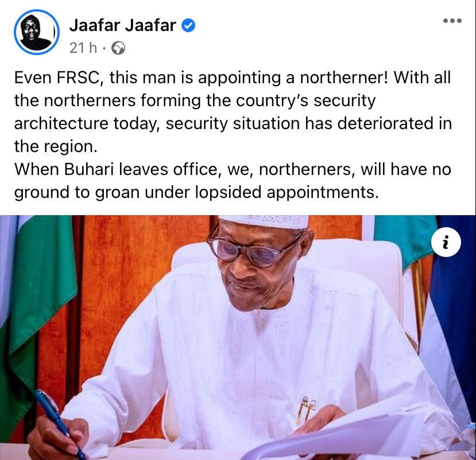The image size is (476, 460).
Task: Click the "21 h" post timestamp
Action: tap(83, 48)
